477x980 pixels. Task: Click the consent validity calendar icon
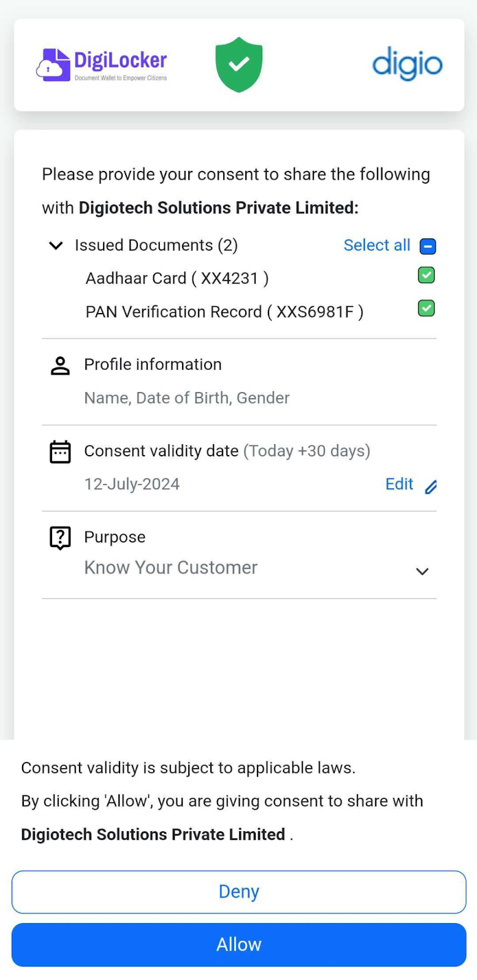60,452
